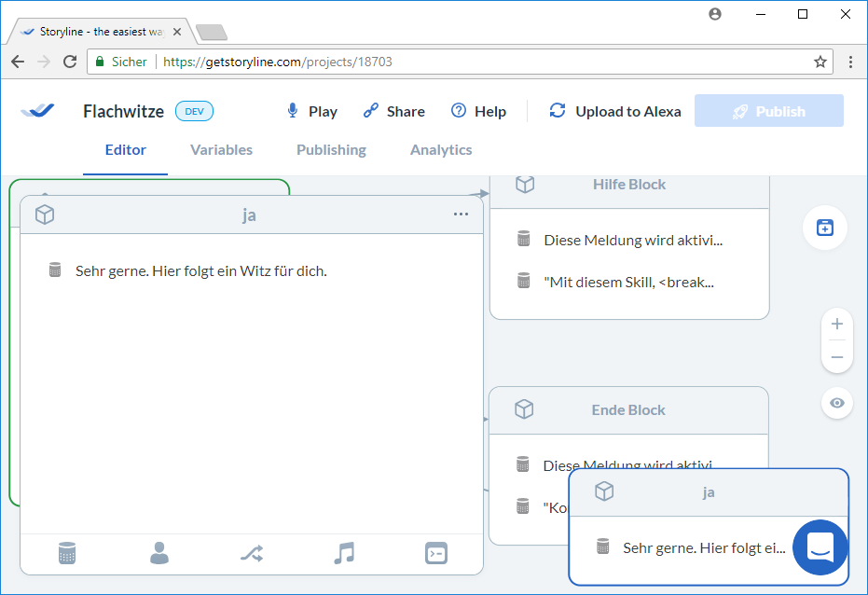This screenshot has height=595, width=868.
Task: Zoom out canvas with minus button
Action: 836,357
